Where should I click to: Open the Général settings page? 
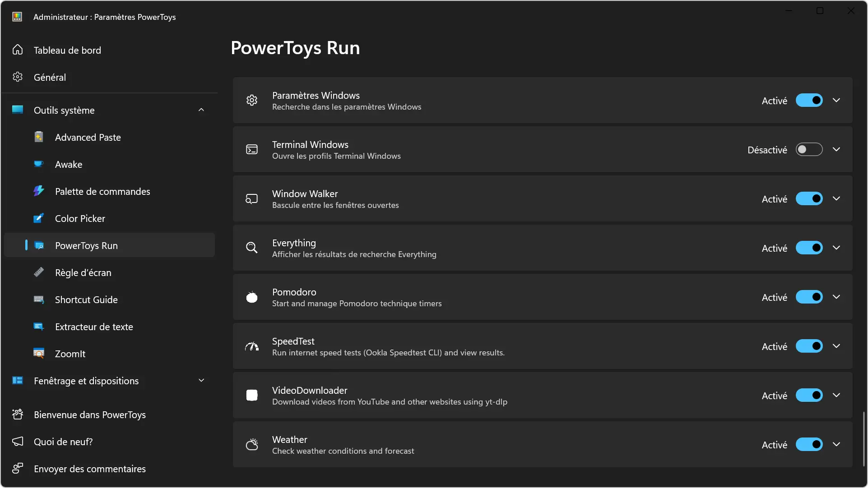pyautogui.click(x=109, y=77)
